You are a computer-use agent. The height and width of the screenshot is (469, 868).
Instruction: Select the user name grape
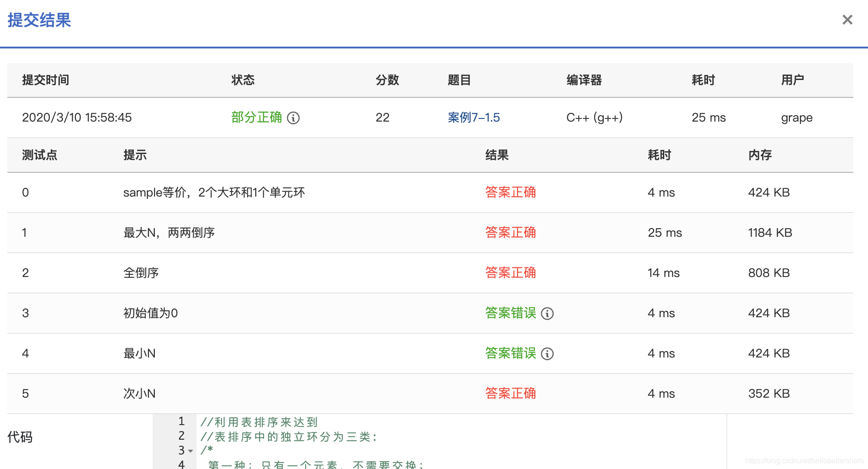pos(797,118)
